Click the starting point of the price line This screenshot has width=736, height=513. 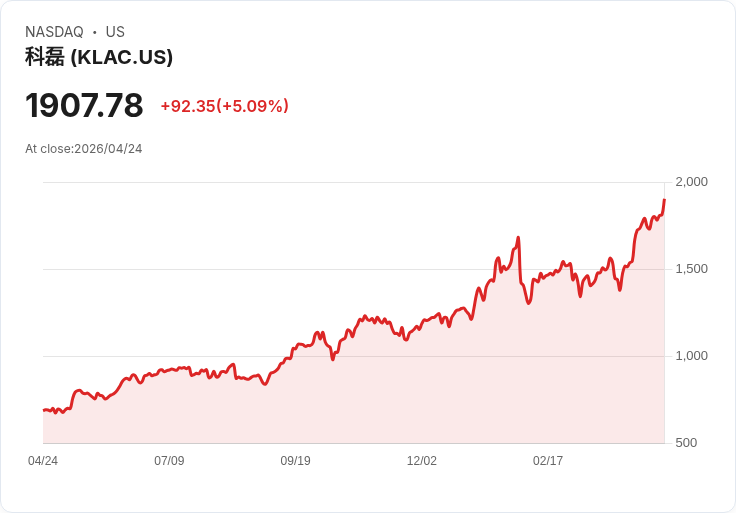point(44,410)
